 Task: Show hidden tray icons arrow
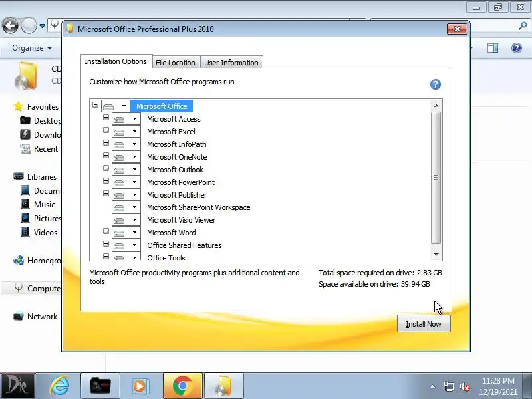433,386
